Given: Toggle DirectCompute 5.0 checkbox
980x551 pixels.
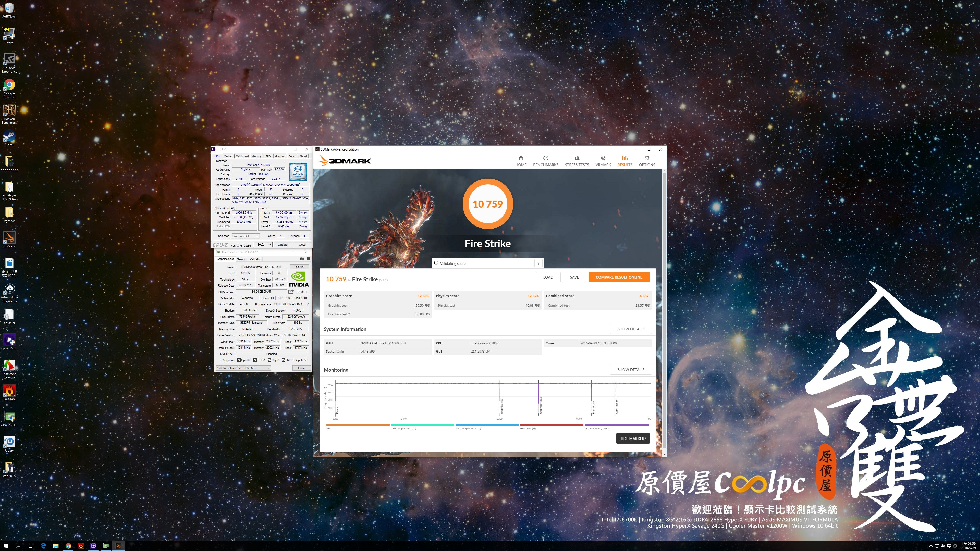Looking at the screenshot, I should pos(284,360).
